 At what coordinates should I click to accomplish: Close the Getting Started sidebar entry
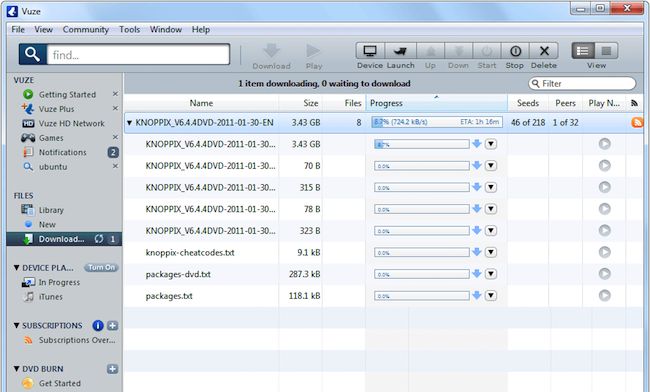(115, 94)
